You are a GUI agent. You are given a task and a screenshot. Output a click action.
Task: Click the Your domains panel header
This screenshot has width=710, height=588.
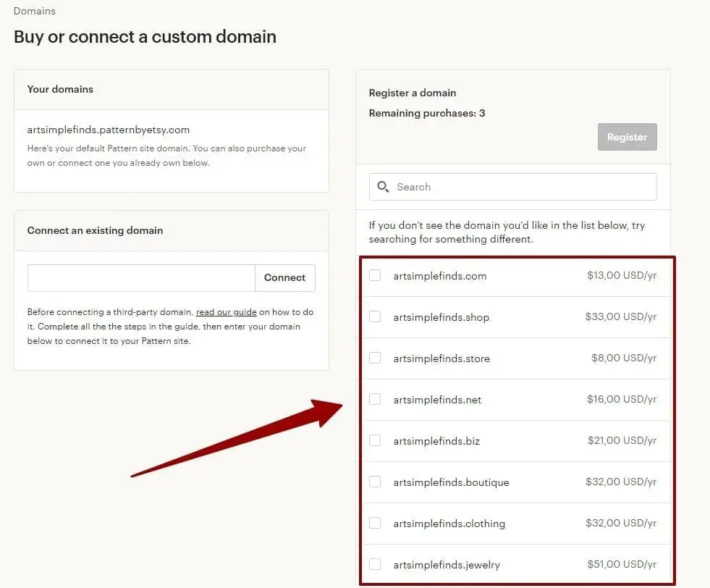click(60, 89)
